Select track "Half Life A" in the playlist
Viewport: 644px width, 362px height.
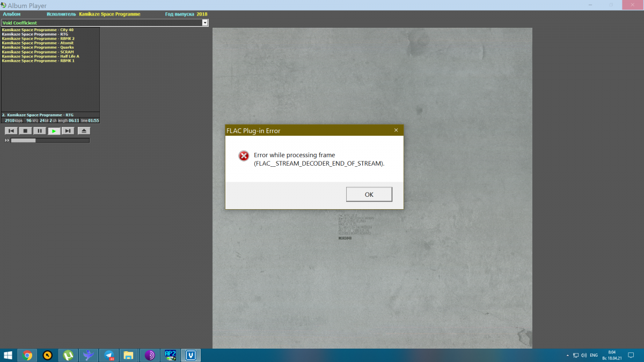(x=40, y=56)
